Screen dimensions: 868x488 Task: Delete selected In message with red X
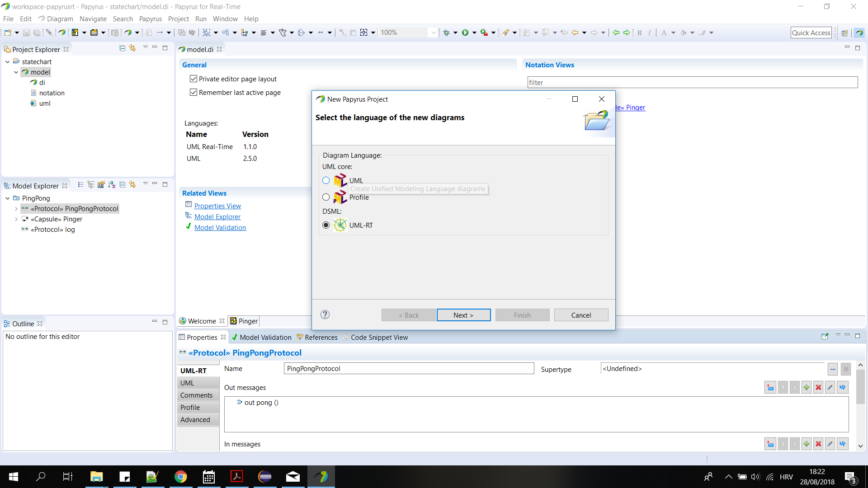click(x=818, y=444)
